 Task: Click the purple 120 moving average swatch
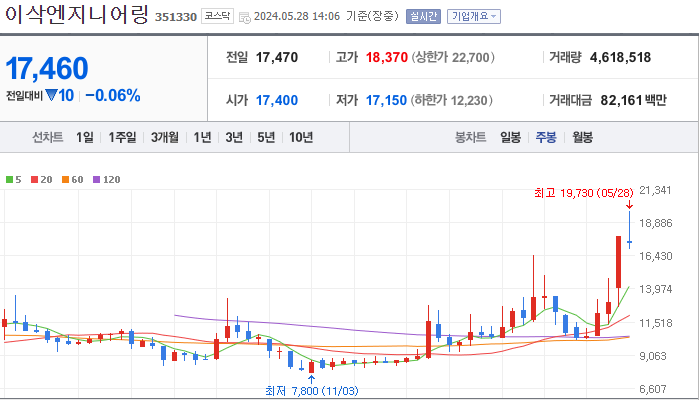pyautogui.click(x=96, y=180)
